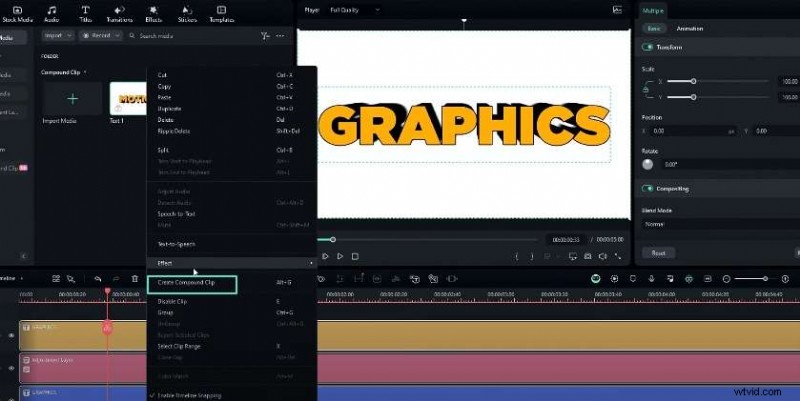Open the Audio library tab

[x=52, y=14]
